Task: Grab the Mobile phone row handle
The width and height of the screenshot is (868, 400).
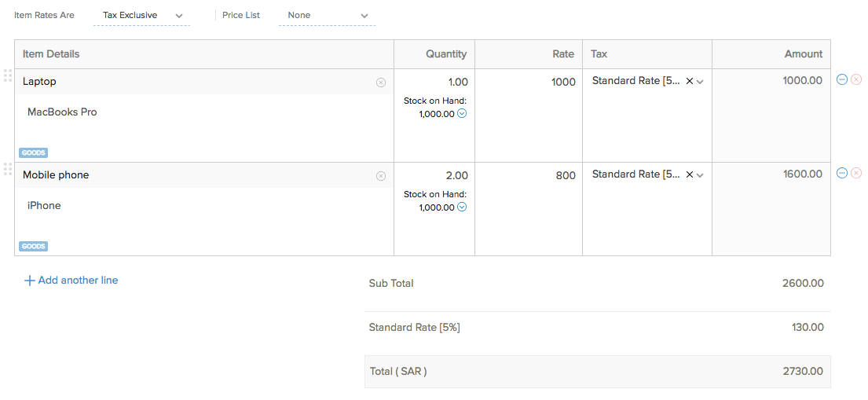Action: point(7,169)
